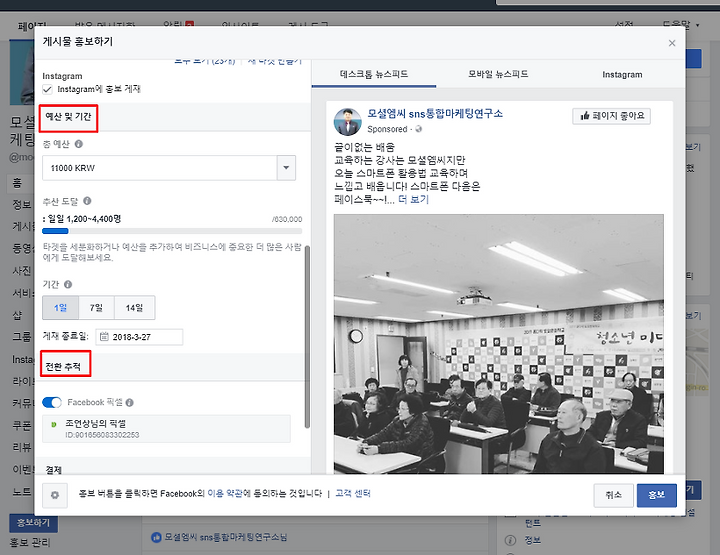The image size is (720, 555).
Task: Click the blue promote button
Action: tap(656, 495)
